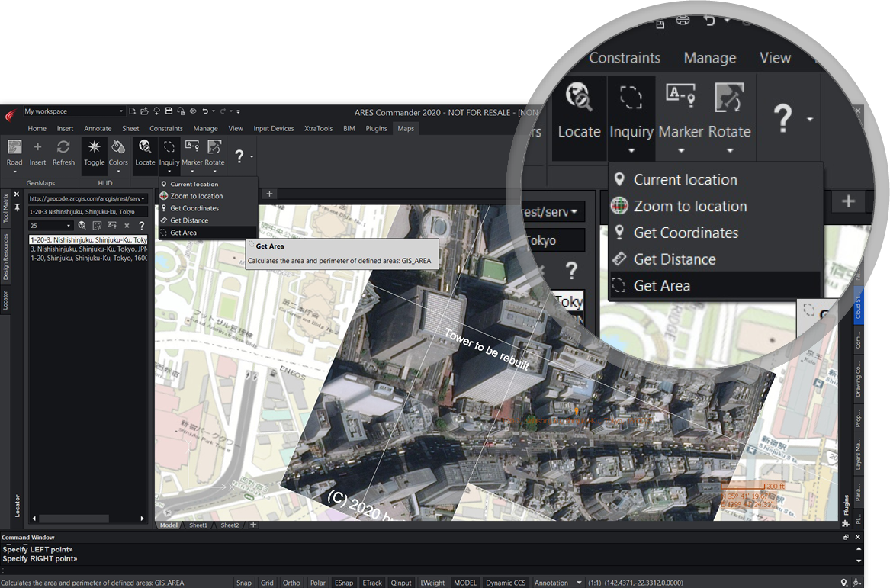Image resolution: width=890 pixels, height=588 pixels.
Task: Click the Save icon in quick access toolbar
Action: [169, 111]
